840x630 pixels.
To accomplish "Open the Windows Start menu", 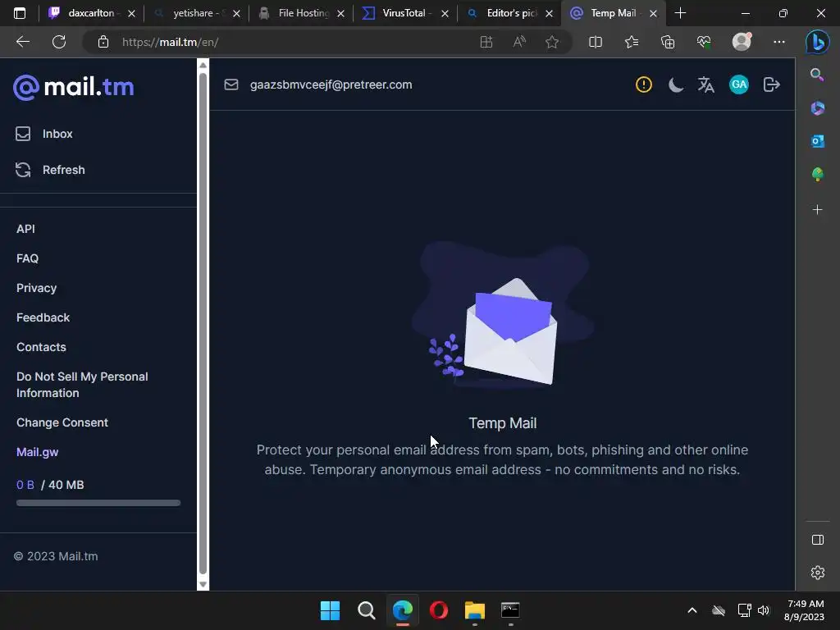I will point(330,610).
